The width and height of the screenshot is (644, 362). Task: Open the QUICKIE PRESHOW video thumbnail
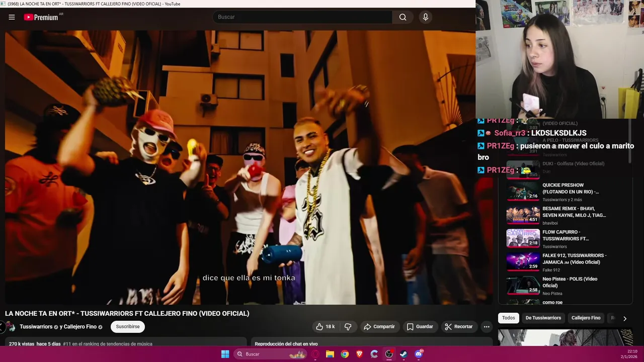pos(523,192)
